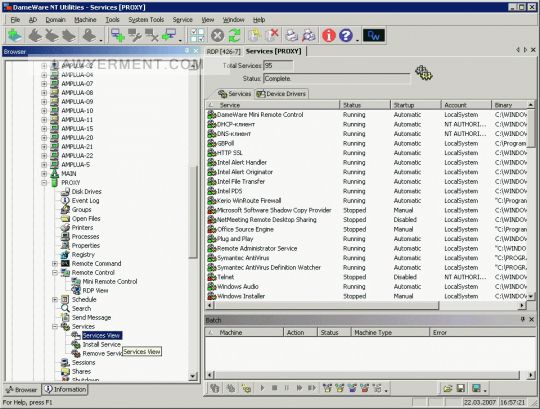Click the print toolbar icon
The height and width of the screenshot is (409, 540).
coord(292,35)
